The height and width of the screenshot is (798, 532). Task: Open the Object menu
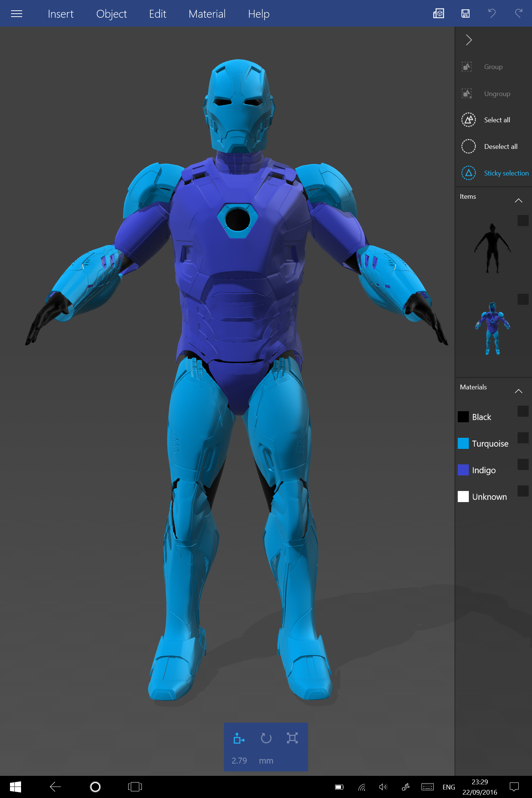111,14
